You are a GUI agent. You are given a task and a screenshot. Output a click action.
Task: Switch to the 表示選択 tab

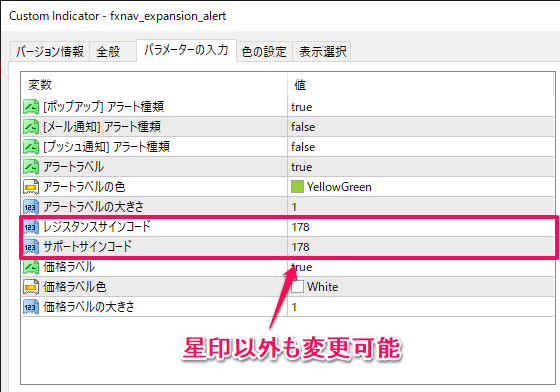click(322, 51)
